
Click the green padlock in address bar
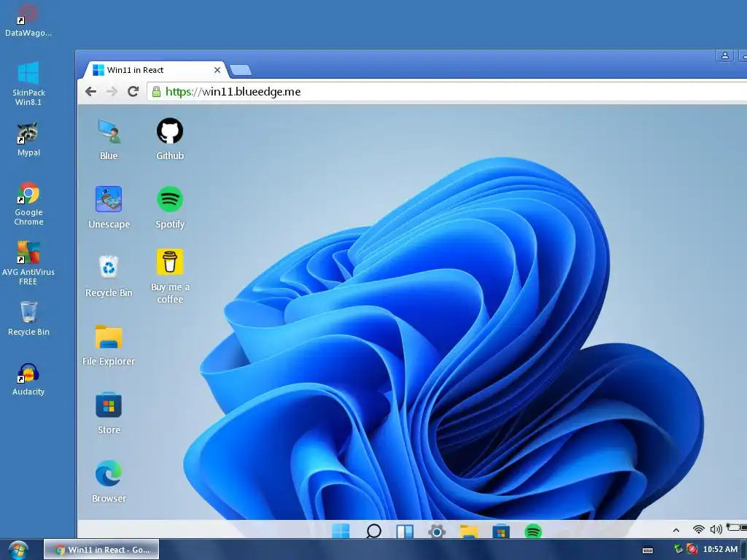pos(156,92)
